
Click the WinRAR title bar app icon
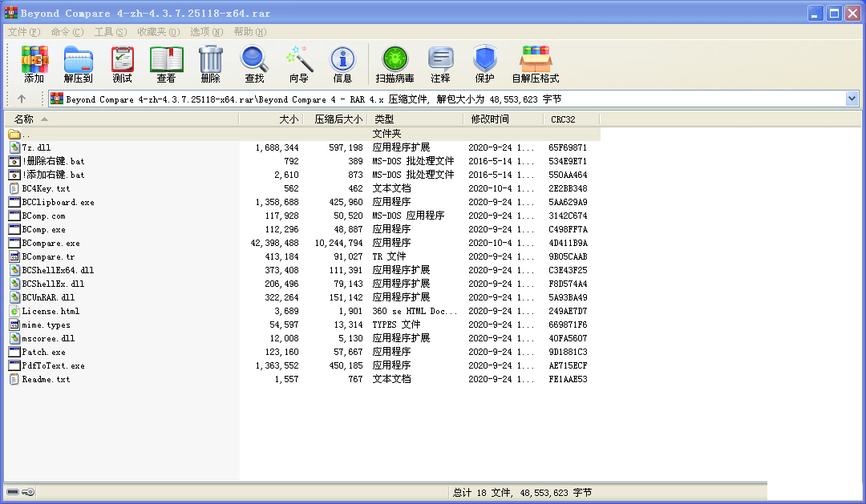tap(11, 13)
